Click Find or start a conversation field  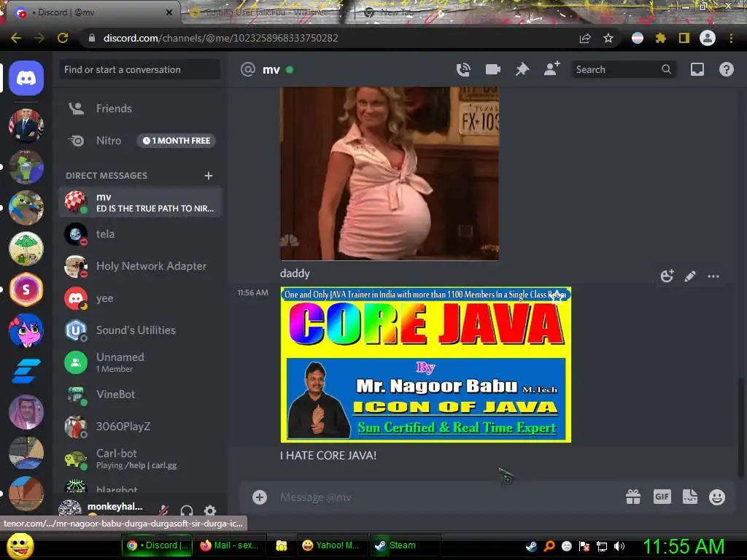pos(140,69)
